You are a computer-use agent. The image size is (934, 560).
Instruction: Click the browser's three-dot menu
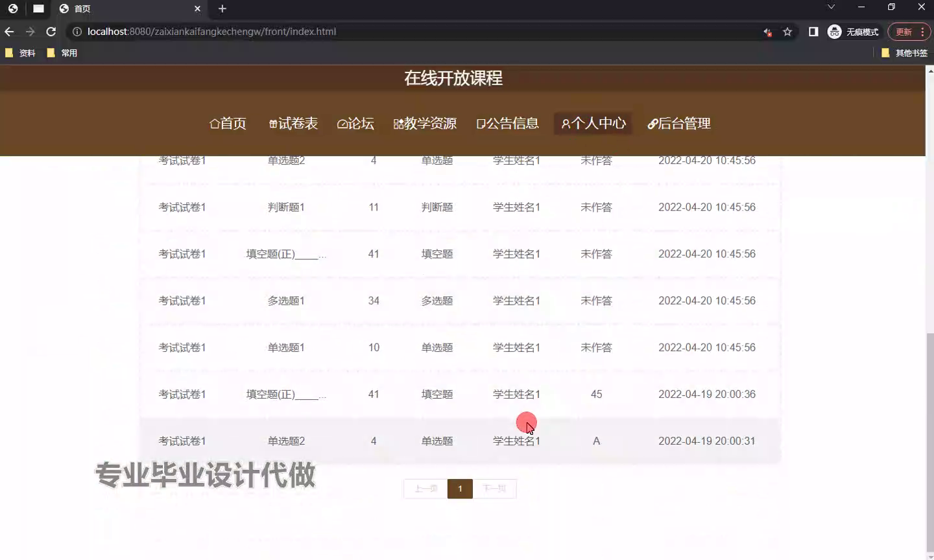click(922, 32)
